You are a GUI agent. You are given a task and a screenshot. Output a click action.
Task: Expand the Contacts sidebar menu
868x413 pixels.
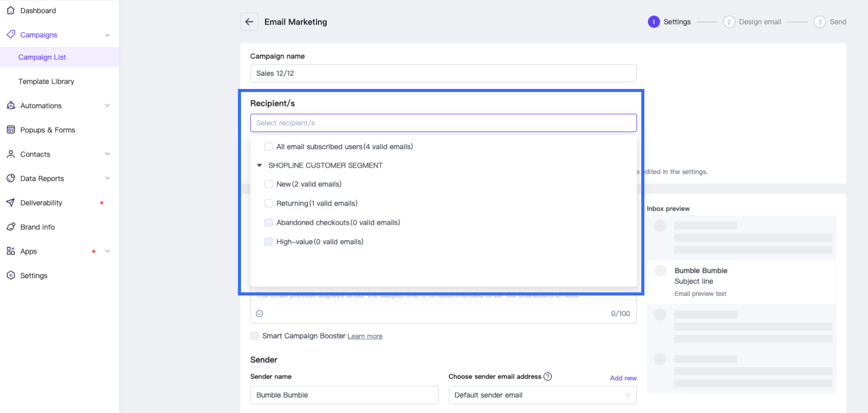tap(107, 154)
